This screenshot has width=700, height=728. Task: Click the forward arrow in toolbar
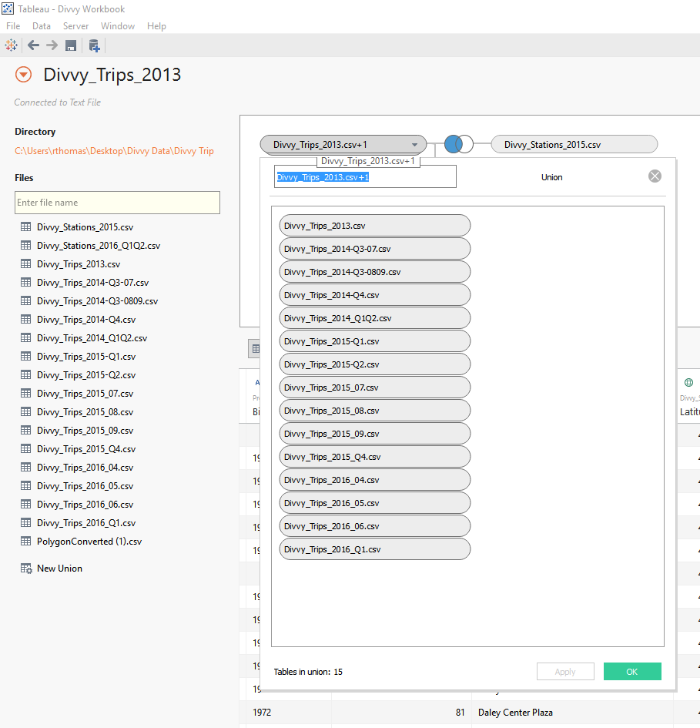point(52,45)
